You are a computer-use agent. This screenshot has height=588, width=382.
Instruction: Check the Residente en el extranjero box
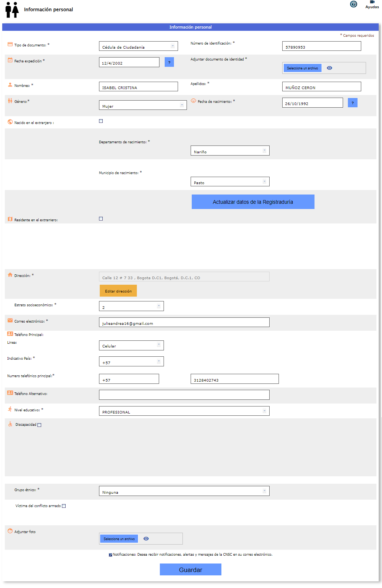tap(101, 219)
